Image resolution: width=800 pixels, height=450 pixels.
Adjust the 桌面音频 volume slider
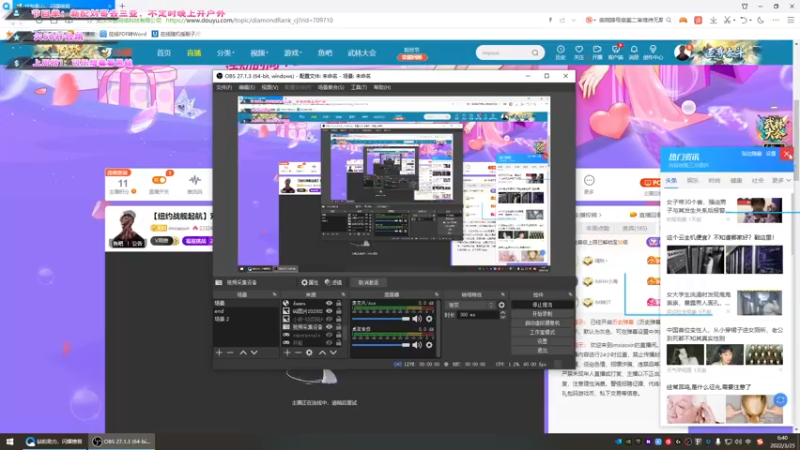[381, 345]
